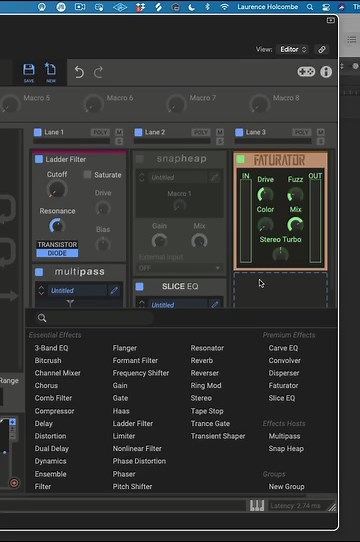Click the Macro 6 knob

(x=93, y=104)
